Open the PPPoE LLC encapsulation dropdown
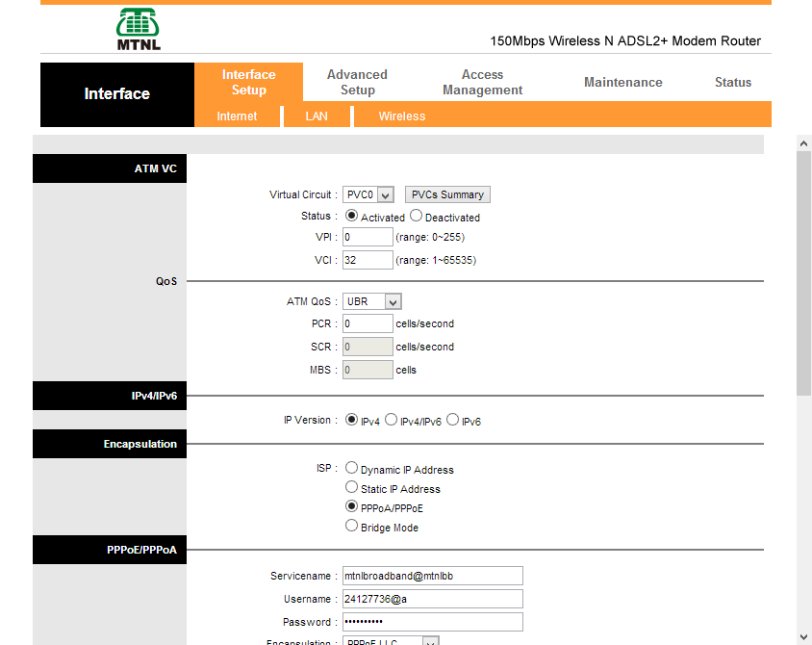This screenshot has width=812, height=645. pos(391,641)
